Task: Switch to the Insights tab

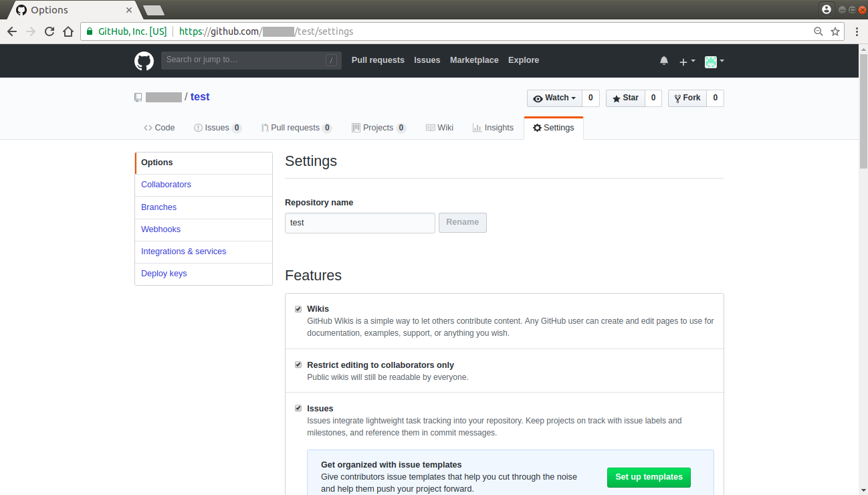Action: coord(493,128)
